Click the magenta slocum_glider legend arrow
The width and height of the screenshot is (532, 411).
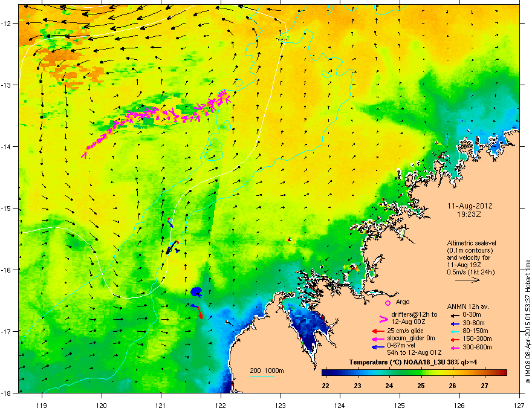point(378,338)
